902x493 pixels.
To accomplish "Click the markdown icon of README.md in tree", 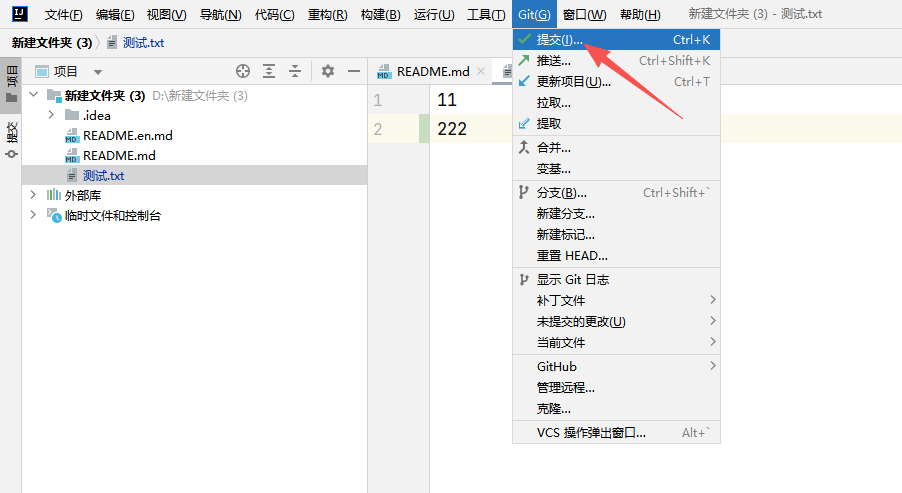I will coord(72,156).
